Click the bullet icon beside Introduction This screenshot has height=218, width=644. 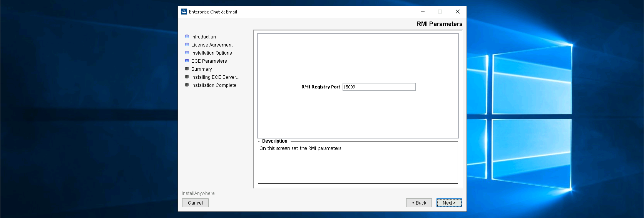[187, 37]
